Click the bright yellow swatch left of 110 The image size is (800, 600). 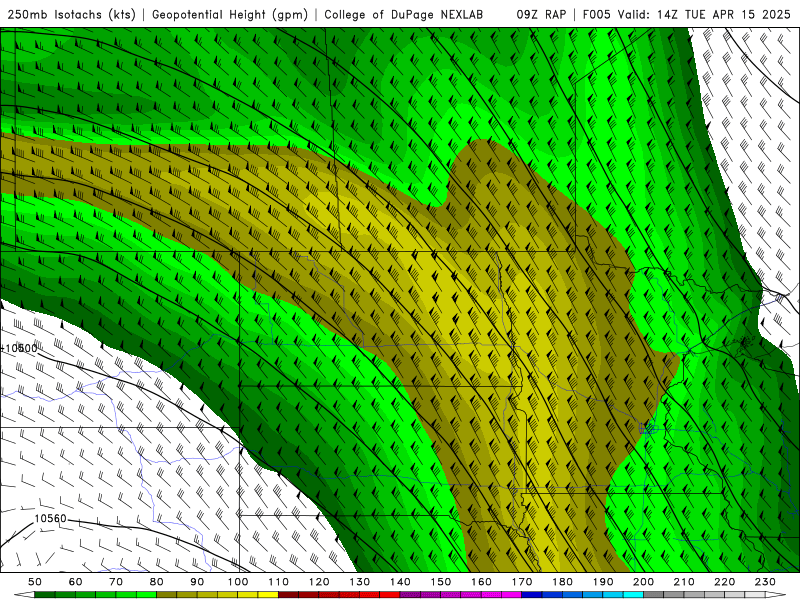pyautogui.click(x=268, y=594)
